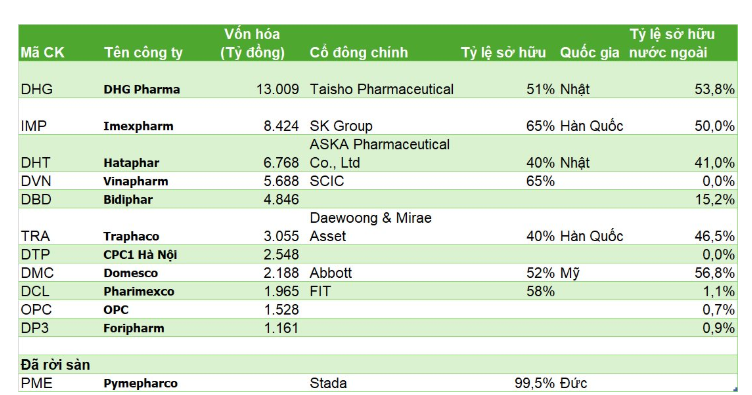Click the DHG Pharma company name
This screenshot has width=752, height=395.
pyautogui.click(x=141, y=90)
